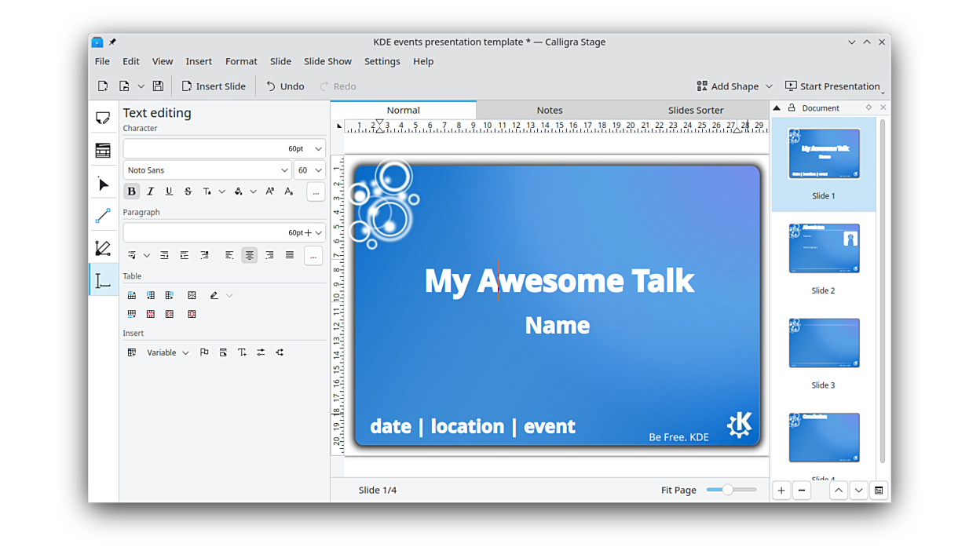The width and height of the screenshot is (980, 551).
Task: Enable center text alignment
Action: pos(249,255)
